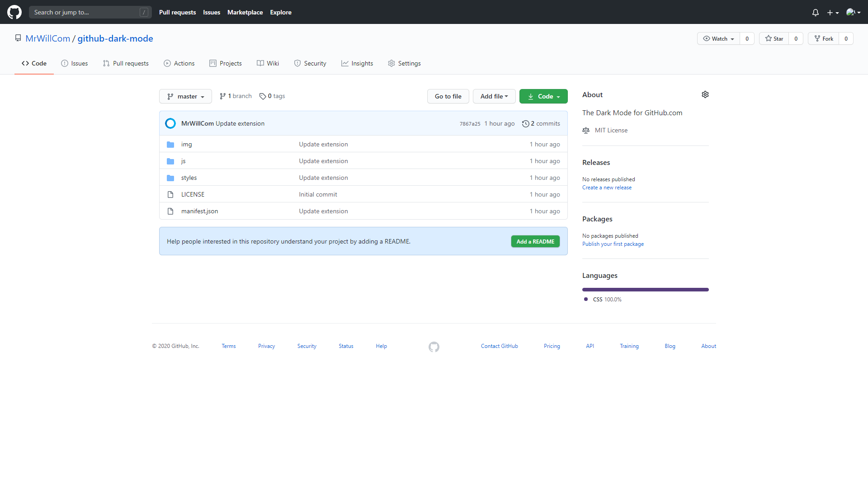Screen dimensions: 868x488
Task: Click the Add a README button
Action: tap(535, 241)
